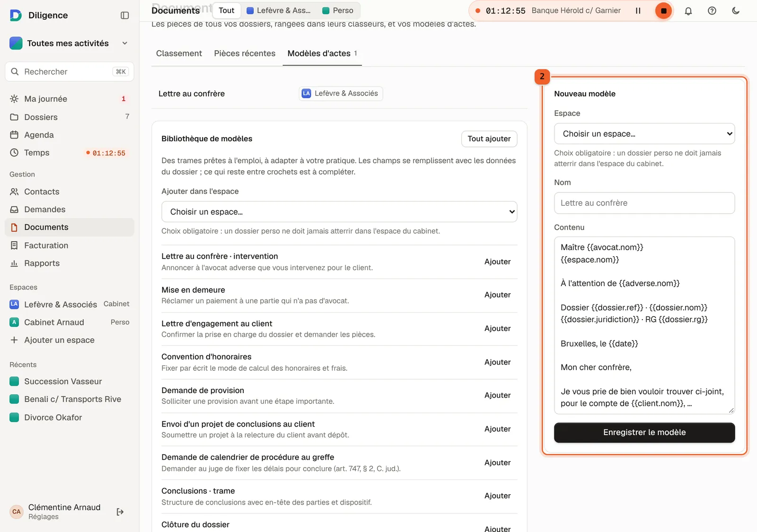Screen dimensions: 757x532
Task: Add the Demande de provision template
Action: coord(497,395)
